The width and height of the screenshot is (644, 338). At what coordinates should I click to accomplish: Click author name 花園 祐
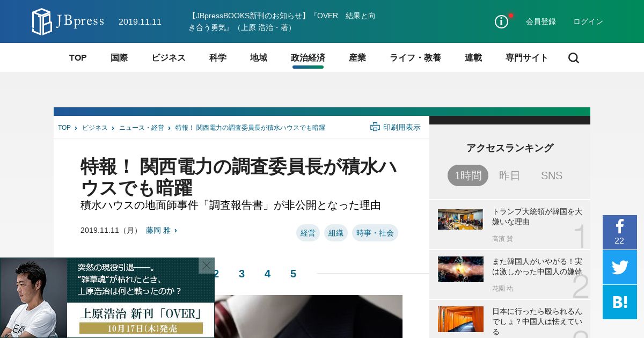coord(502,289)
